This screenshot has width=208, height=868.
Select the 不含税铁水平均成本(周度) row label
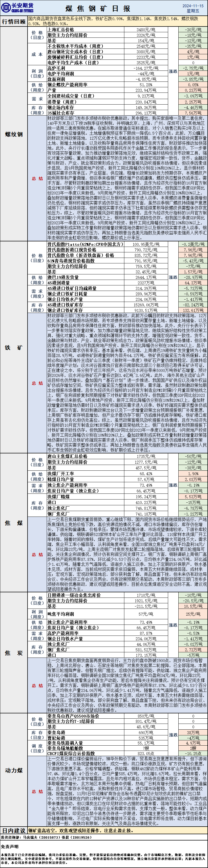[x=76, y=46]
